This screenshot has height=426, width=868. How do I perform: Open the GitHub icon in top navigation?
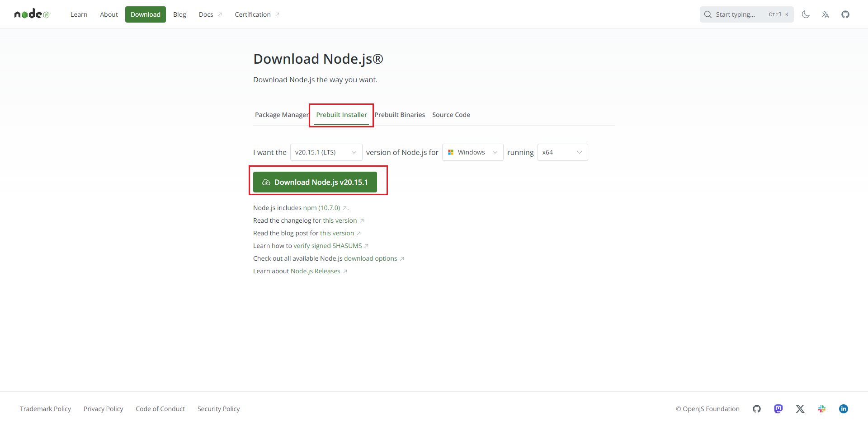[x=845, y=14]
